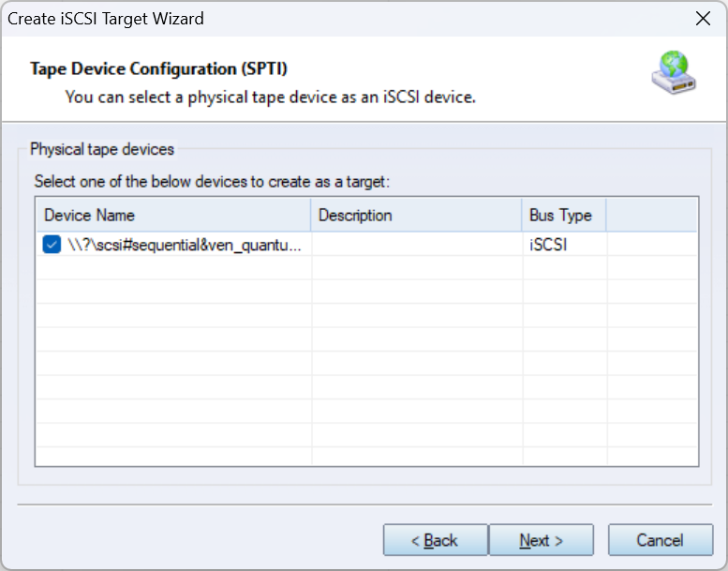Click the Description column header
The image size is (728, 571).
coord(416,215)
